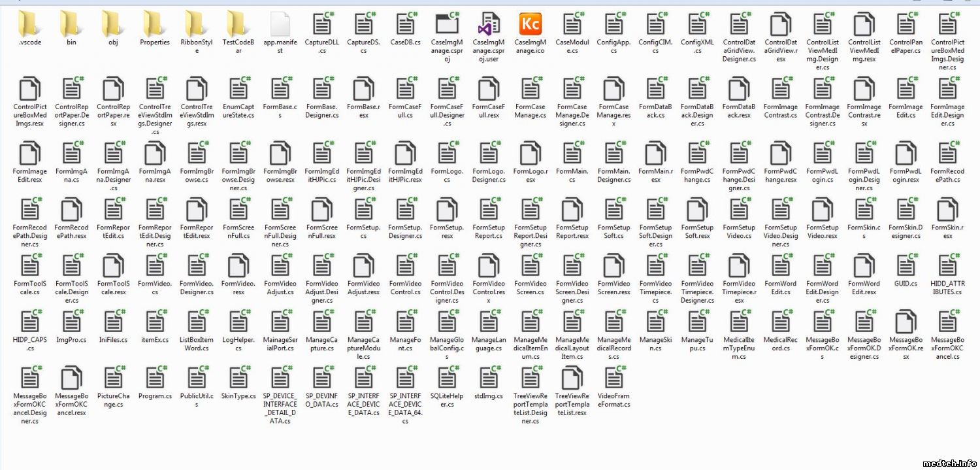
Task: Select the .vscode folder icon
Action: pos(30,25)
